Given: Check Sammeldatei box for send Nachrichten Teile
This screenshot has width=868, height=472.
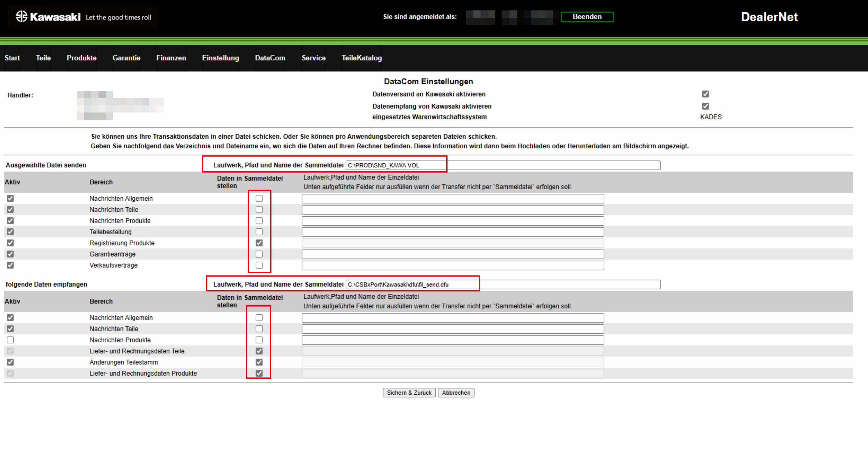Looking at the screenshot, I should [x=259, y=210].
